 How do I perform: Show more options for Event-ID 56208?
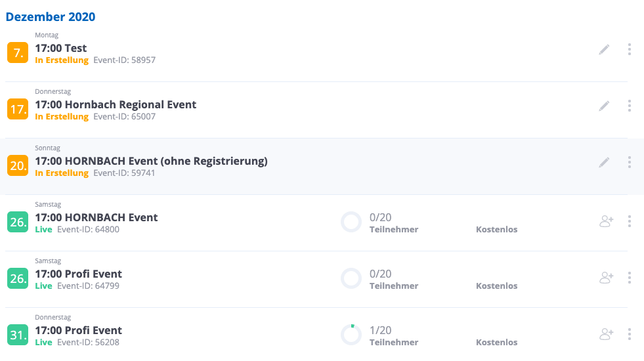tap(630, 334)
